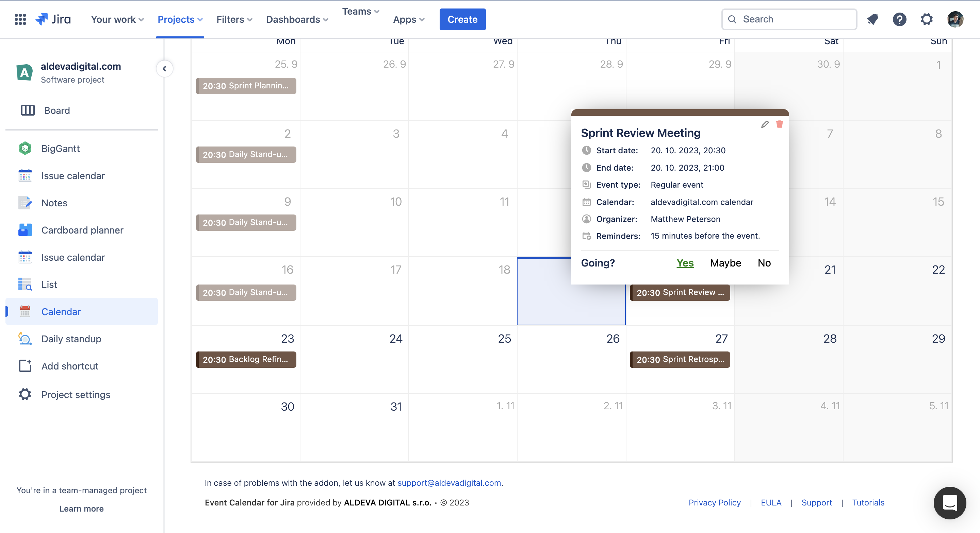
Task: Open Project settings in sidebar
Action: click(x=76, y=395)
